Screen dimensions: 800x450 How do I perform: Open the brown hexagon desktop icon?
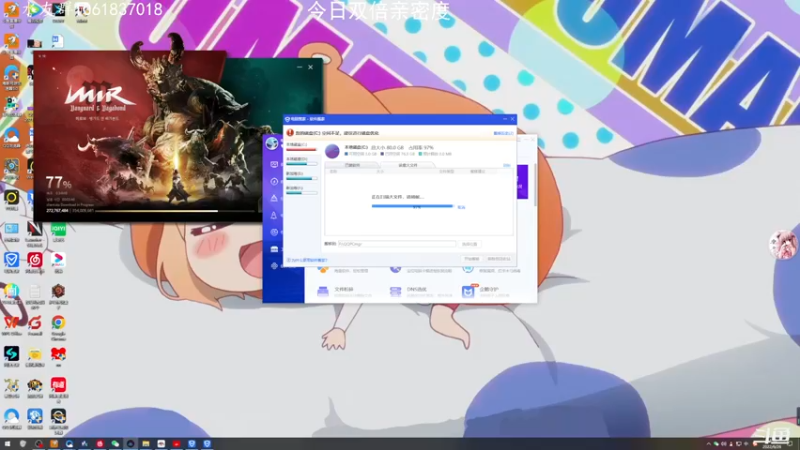pyautogui.click(x=58, y=291)
